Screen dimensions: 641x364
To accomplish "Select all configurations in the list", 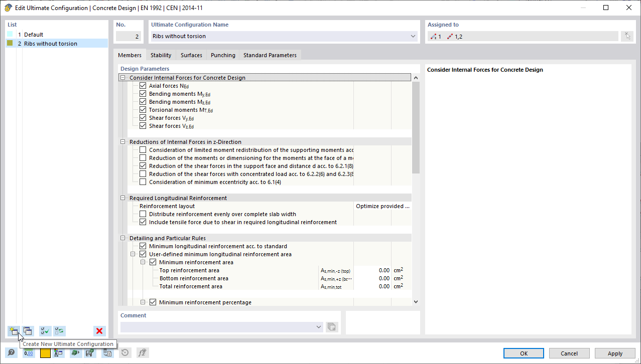I will (x=45, y=331).
